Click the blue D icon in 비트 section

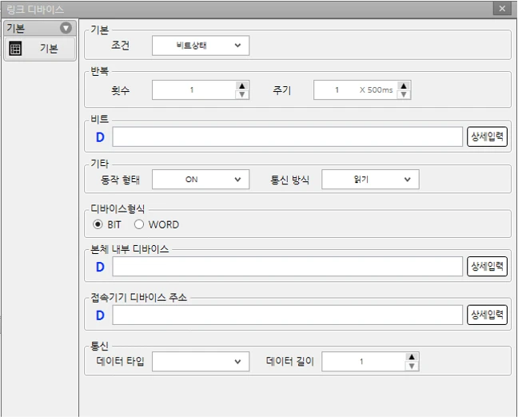click(x=100, y=137)
